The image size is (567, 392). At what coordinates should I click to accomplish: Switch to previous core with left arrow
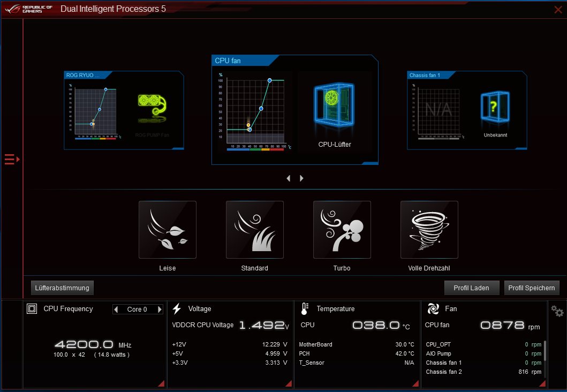click(116, 309)
